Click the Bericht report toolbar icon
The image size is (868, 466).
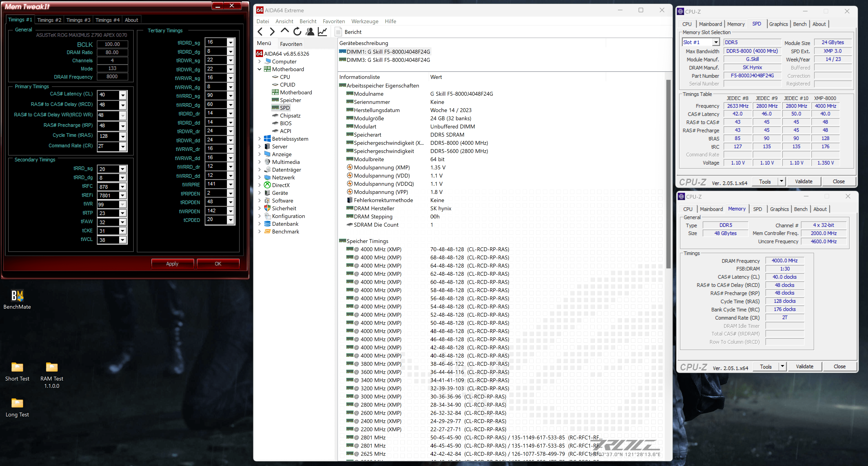338,32
